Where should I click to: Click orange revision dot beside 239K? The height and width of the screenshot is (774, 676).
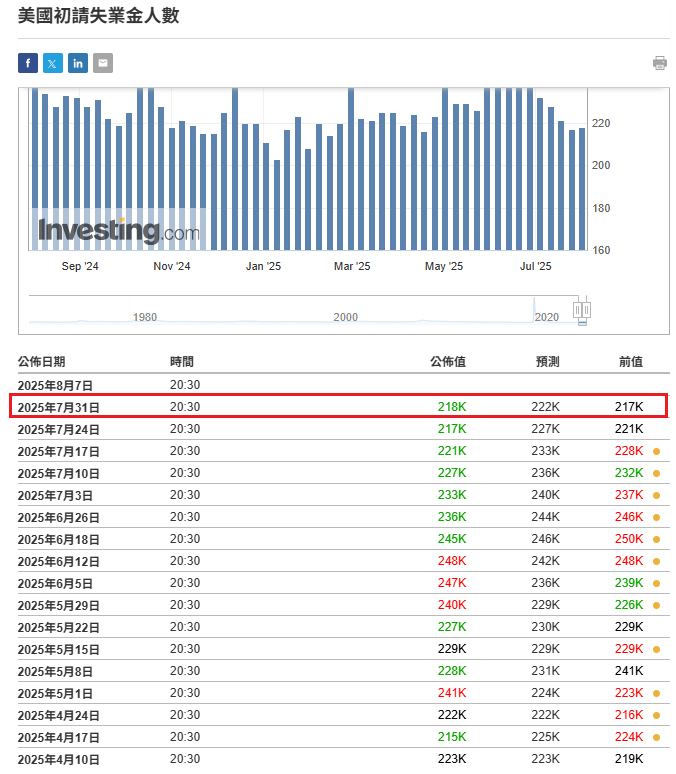(656, 583)
